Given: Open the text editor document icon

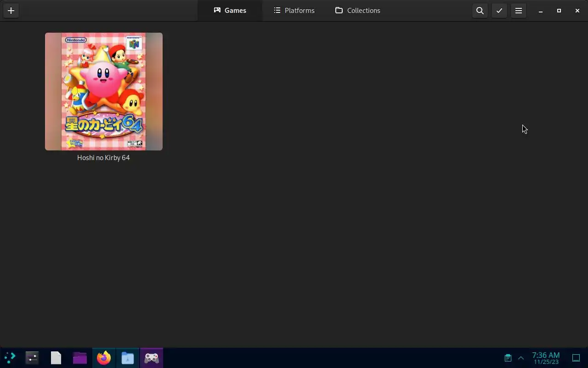Looking at the screenshot, I should [x=56, y=358].
